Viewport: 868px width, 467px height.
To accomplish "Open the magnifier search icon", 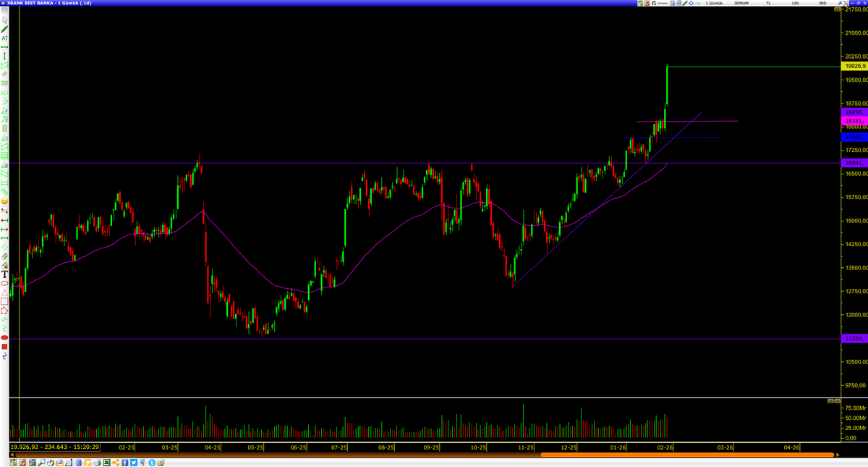I will pyautogui.click(x=42, y=463).
